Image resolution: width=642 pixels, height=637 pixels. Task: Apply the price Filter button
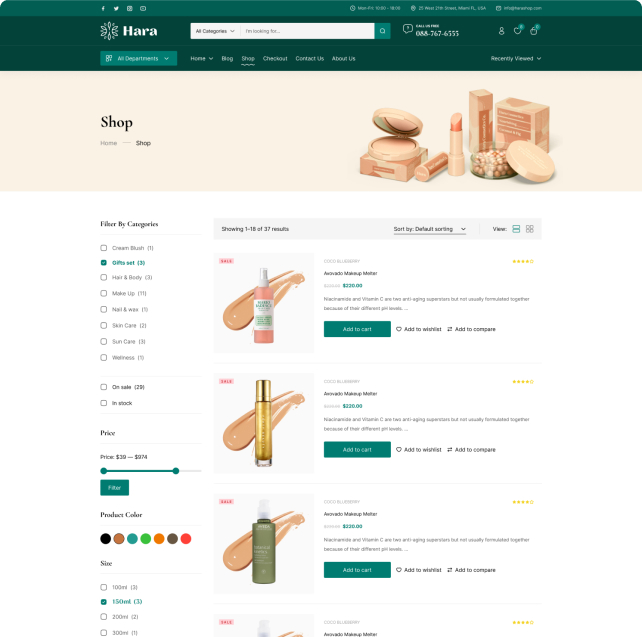click(115, 488)
